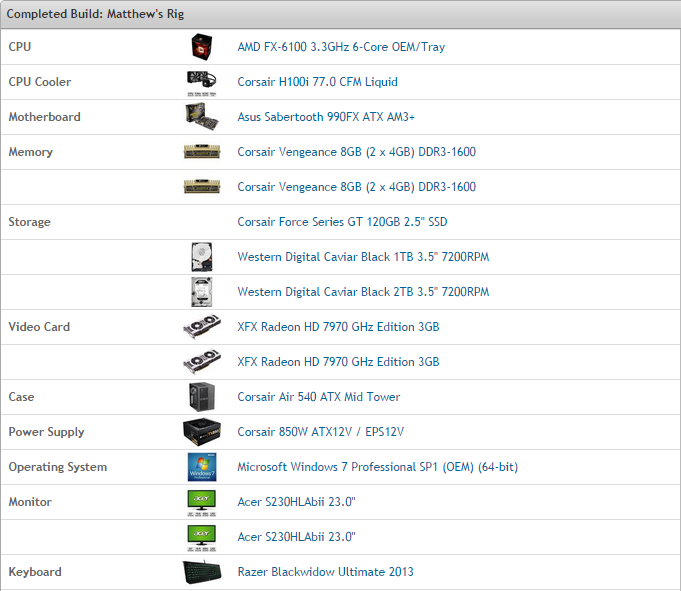Open the Western Digital Caviar Black 1TB link
The height and width of the screenshot is (591, 681).
click(x=363, y=257)
